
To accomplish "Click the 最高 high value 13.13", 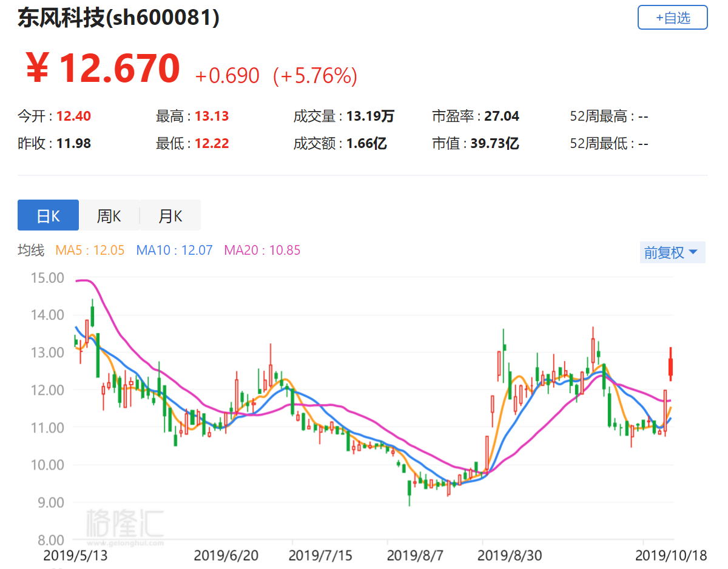I will click(x=212, y=116).
